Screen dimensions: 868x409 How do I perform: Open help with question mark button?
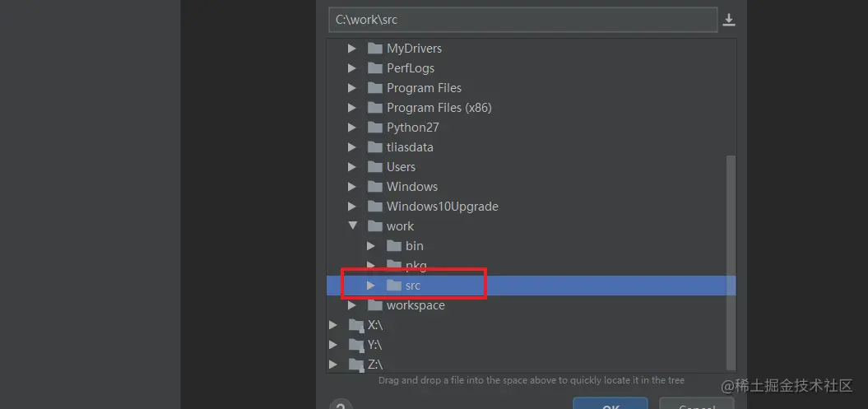coord(341,404)
